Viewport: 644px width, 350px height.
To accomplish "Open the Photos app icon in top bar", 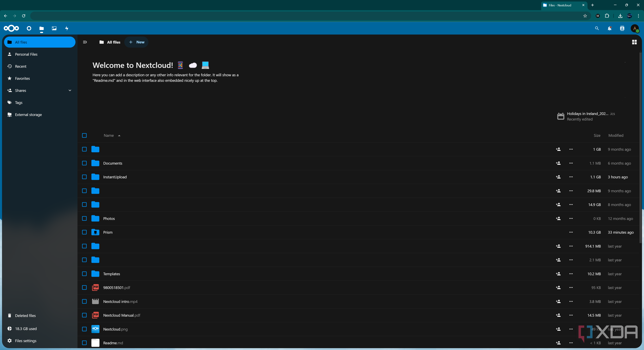I will [x=54, y=28].
